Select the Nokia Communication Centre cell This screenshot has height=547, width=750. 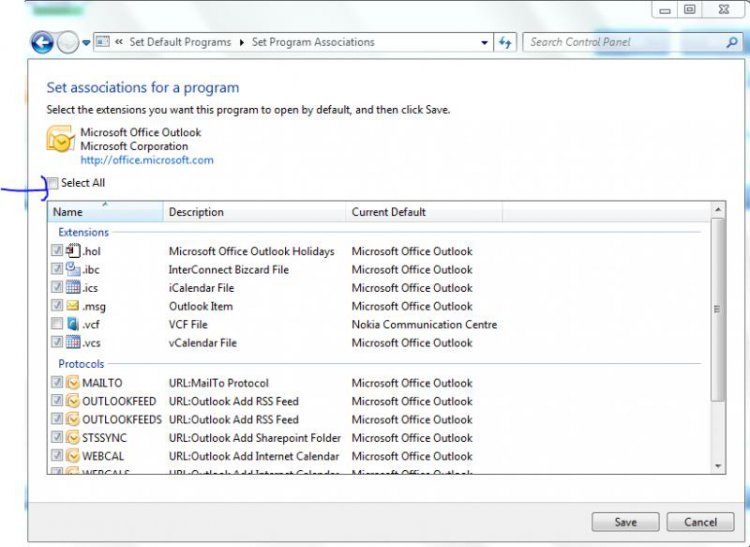pyautogui.click(x=424, y=325)
